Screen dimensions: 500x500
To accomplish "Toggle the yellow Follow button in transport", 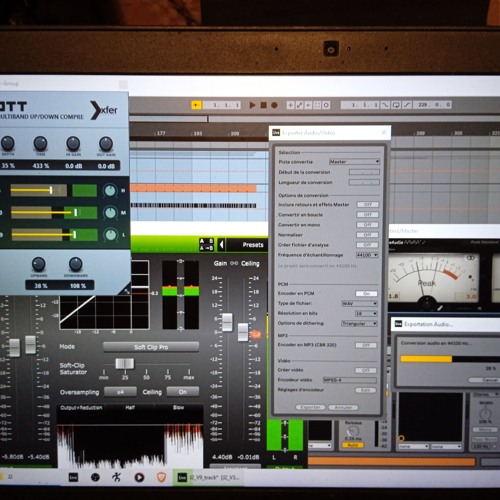I will coord(196,105).
